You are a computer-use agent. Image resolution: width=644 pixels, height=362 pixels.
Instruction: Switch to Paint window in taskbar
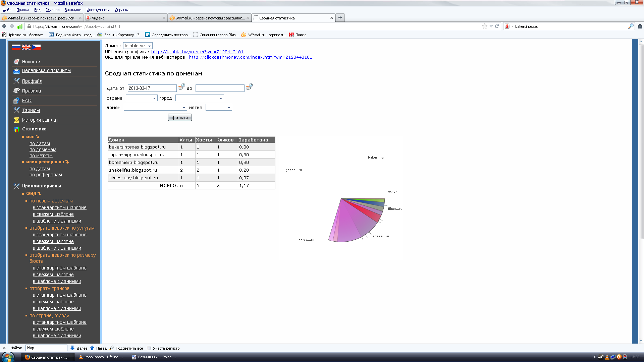point(154,357)
